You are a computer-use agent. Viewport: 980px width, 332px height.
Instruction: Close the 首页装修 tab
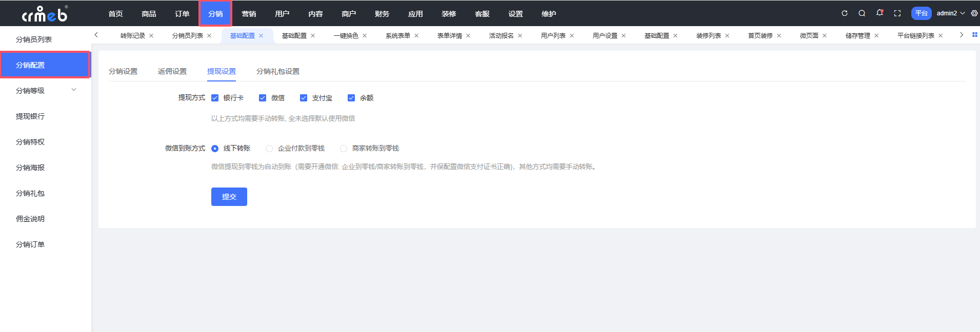pos(779,36)
